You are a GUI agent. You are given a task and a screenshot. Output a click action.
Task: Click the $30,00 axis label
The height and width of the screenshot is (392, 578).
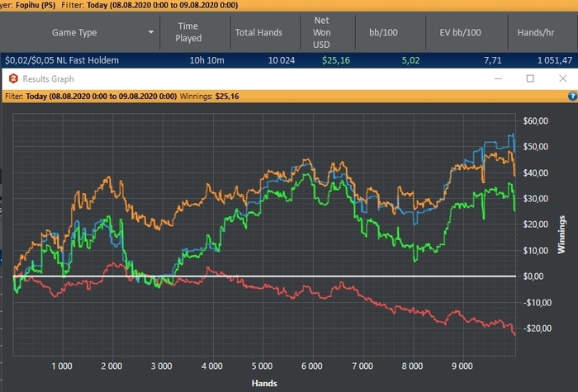tap(536, 199)
